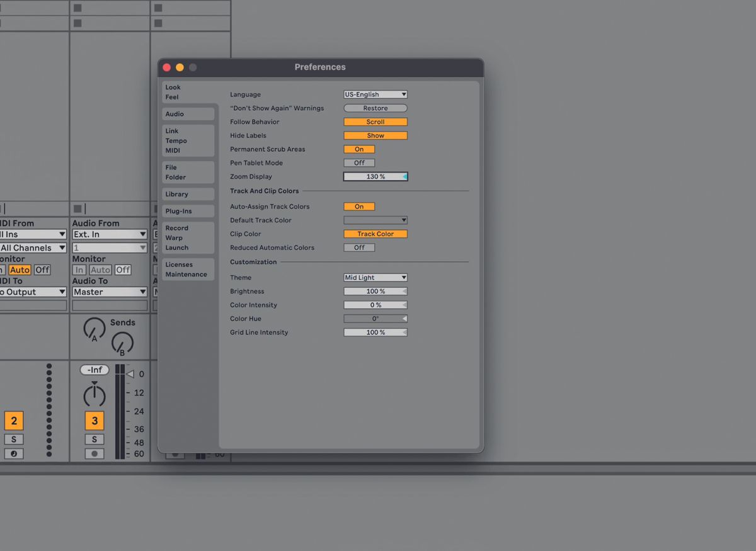Select the File Folder preferences tab

coord(188,172)
